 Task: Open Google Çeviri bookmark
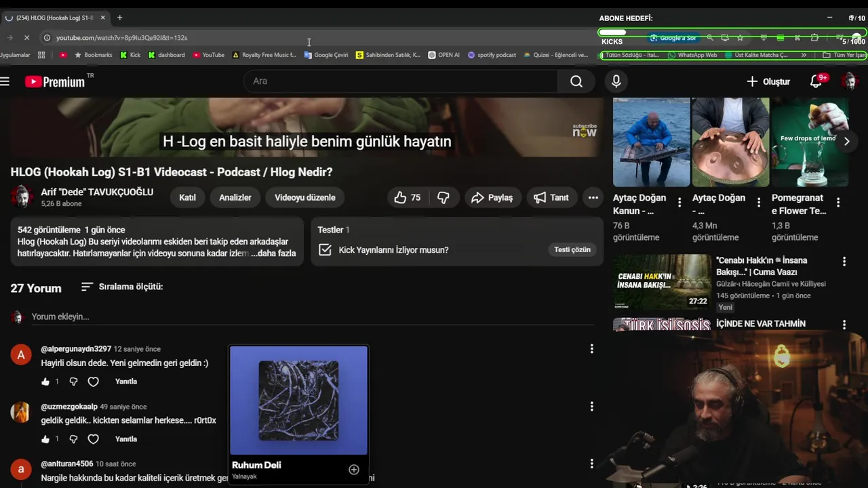(x=326, y=55)
